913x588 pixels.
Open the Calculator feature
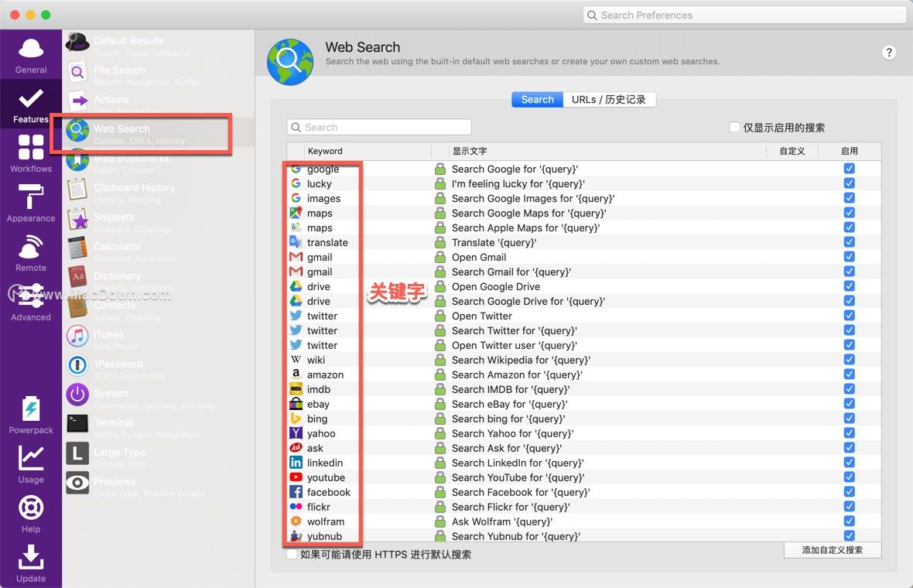click(x=159, y=251)
